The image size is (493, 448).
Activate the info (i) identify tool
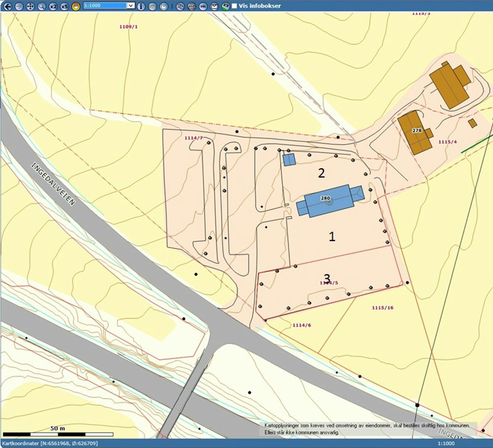coord(141,6)
